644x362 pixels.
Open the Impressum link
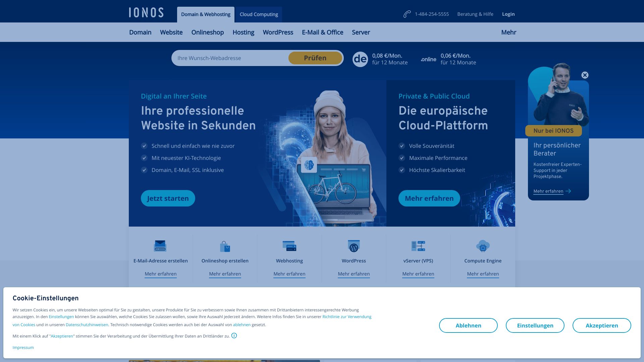pos(23,348)
